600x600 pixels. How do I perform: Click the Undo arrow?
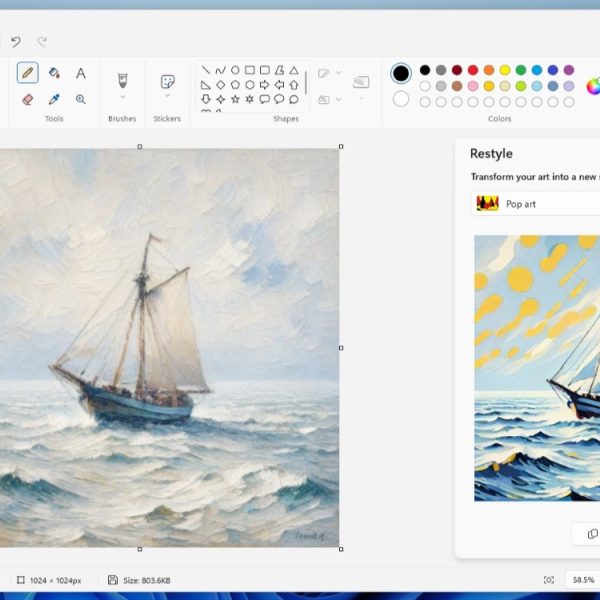tap(15, 41)
